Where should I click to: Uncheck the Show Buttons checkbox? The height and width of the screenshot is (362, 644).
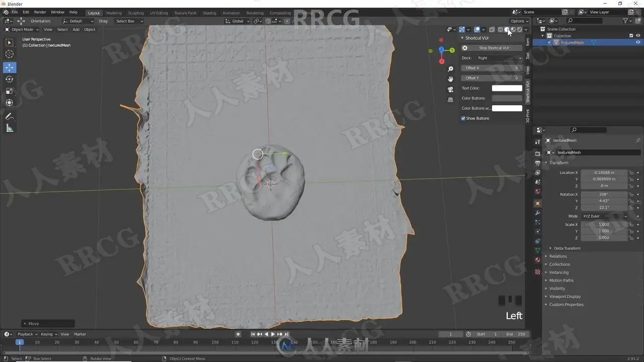coord(463,118)
